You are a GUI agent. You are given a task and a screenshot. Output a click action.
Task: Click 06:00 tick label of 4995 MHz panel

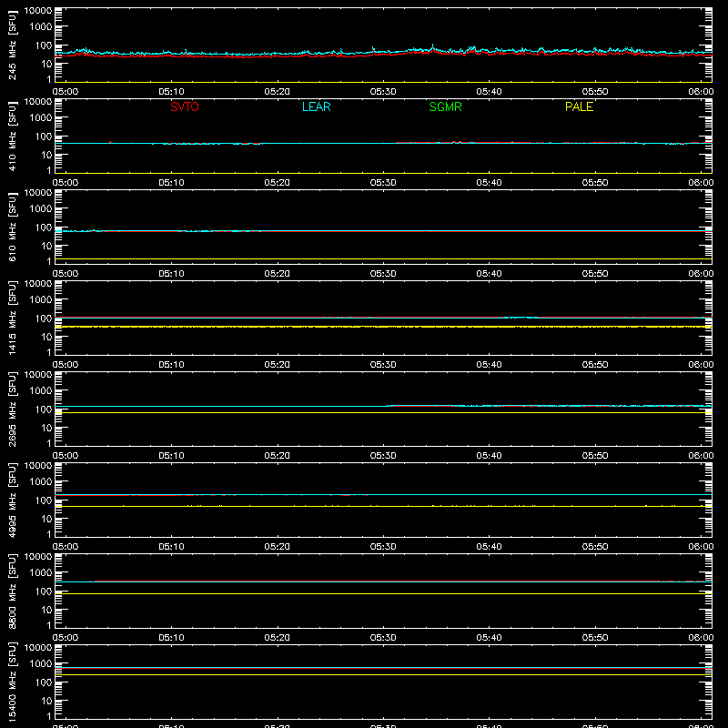(701, 547)
